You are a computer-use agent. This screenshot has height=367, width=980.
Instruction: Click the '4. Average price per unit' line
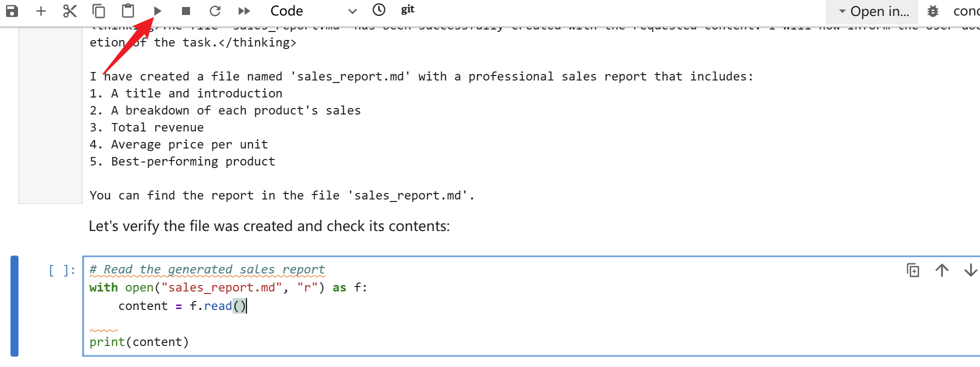179,144
